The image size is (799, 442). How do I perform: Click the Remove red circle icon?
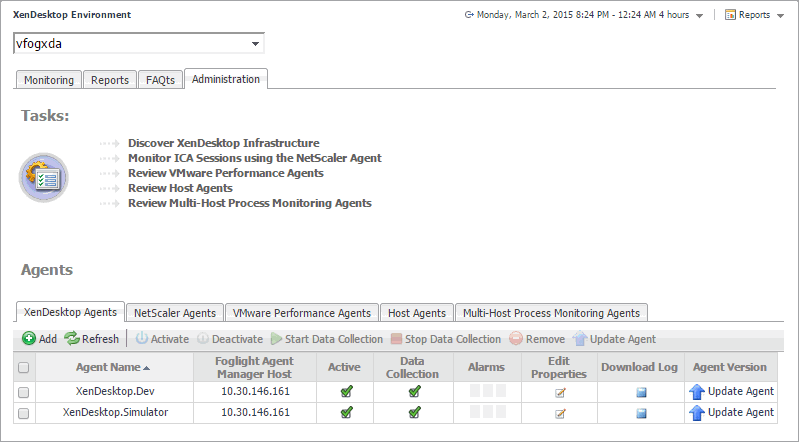pyautogui.click(x=516, y=339)
